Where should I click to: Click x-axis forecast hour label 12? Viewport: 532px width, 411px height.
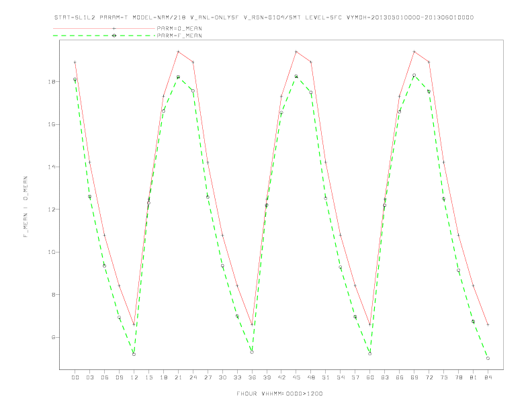pos(134,377)
